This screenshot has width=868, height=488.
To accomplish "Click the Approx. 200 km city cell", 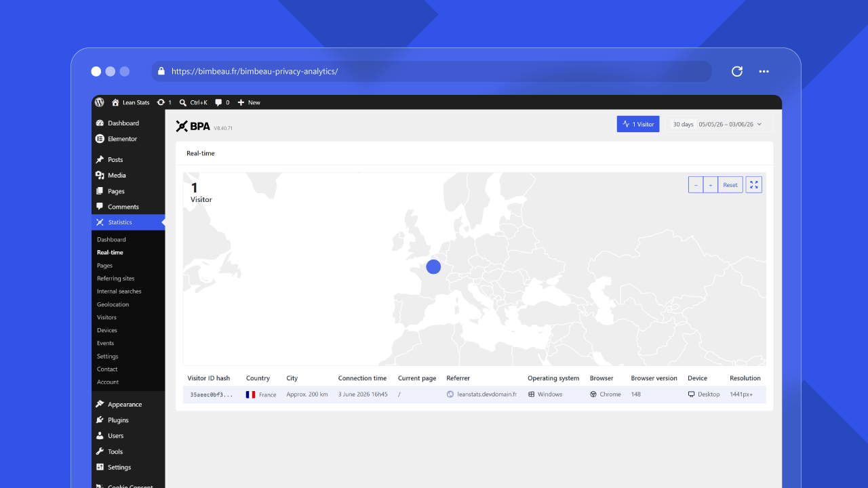I will pos(307,394).
